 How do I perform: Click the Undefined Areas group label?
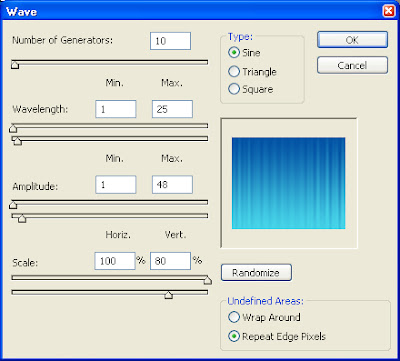pos(265,301)
